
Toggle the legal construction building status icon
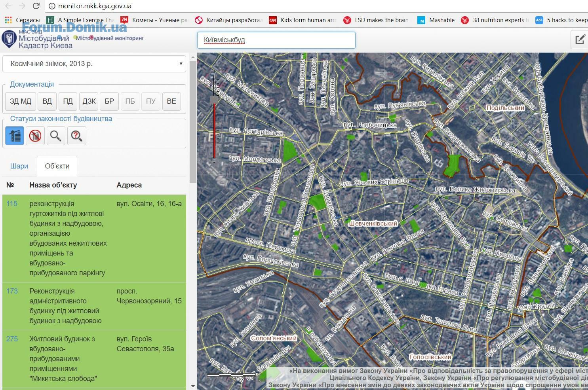click(x=15, y=136)
